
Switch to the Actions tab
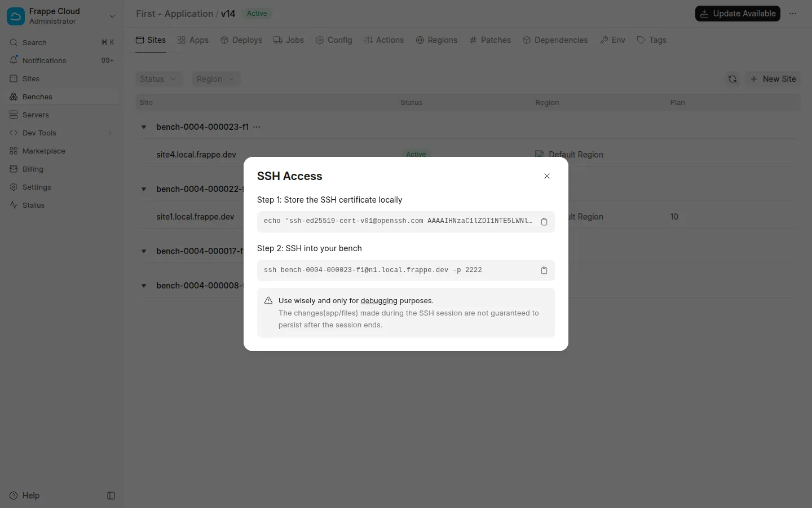383,40
